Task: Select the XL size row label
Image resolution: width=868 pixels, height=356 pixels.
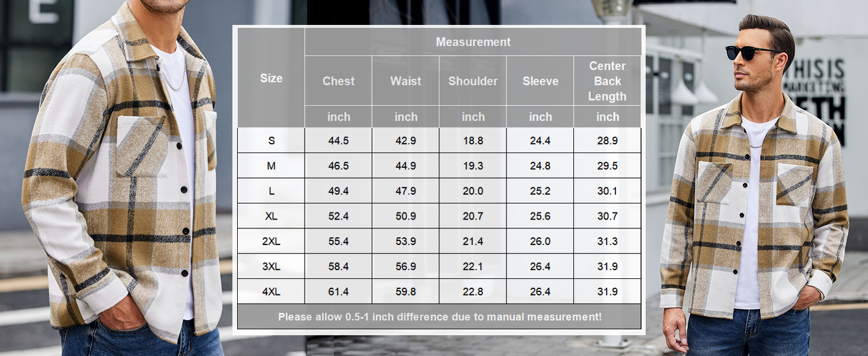Action: click(271, 217)
